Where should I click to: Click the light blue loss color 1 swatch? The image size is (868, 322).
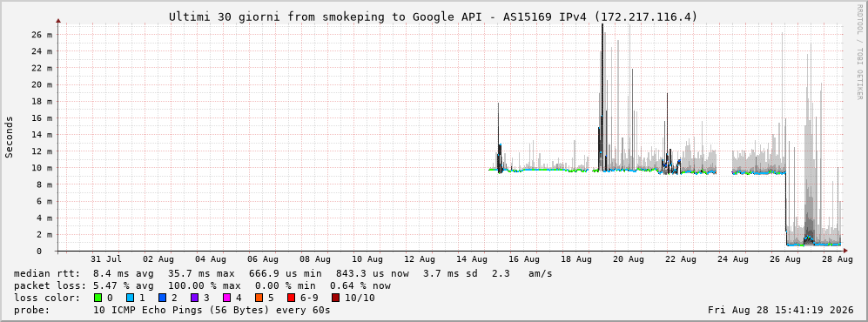pos(130,299)
